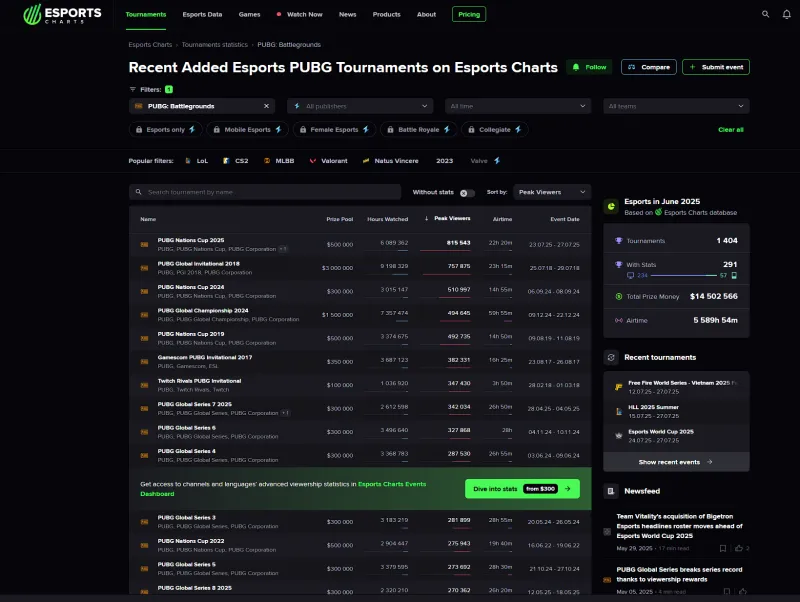The height and width of the screenshot is (602, 800).
Task: Sort by Prize Pool column header
Action: point(340,219)
